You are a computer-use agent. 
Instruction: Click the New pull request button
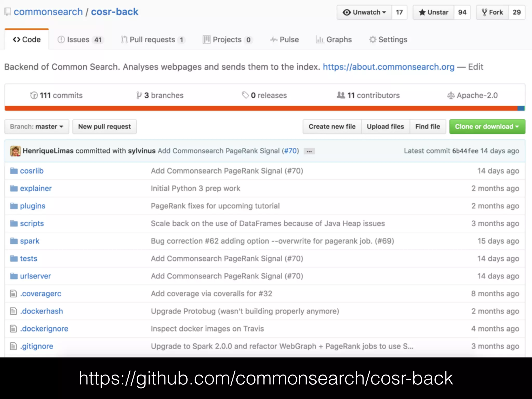(x=104, y=127)
